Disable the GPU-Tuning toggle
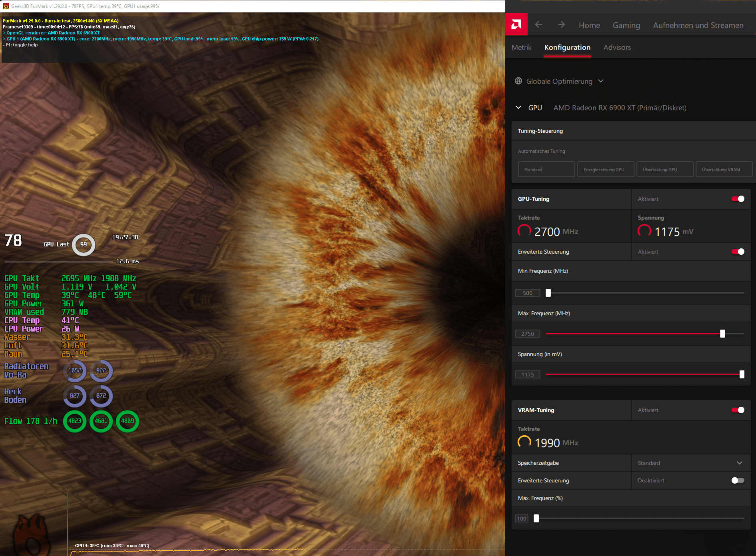756x556 pixels. click(x=738, y=199)
